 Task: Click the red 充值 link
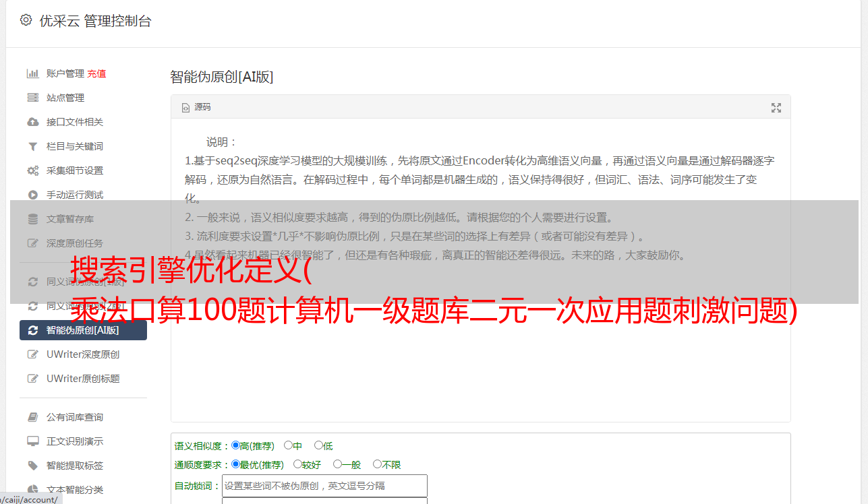click(x=96, y=73)
